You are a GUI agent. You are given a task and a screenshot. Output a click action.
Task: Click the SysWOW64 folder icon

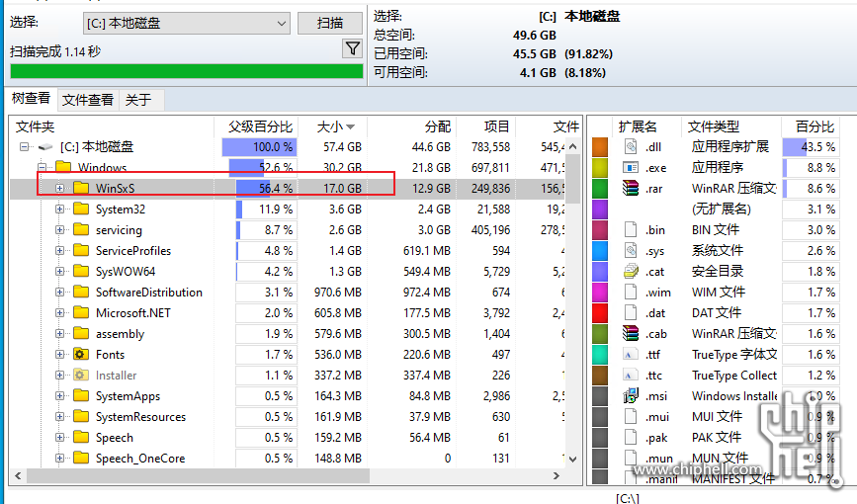pyautogui.click(x=81, y=271)
